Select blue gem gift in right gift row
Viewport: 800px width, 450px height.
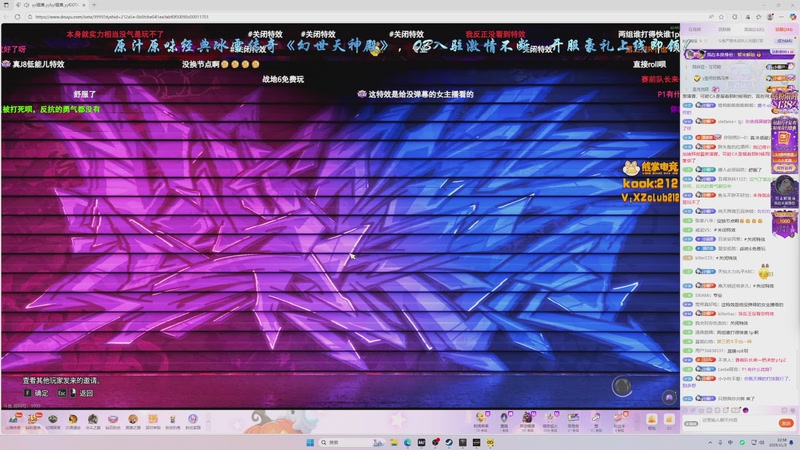[504, 420]
